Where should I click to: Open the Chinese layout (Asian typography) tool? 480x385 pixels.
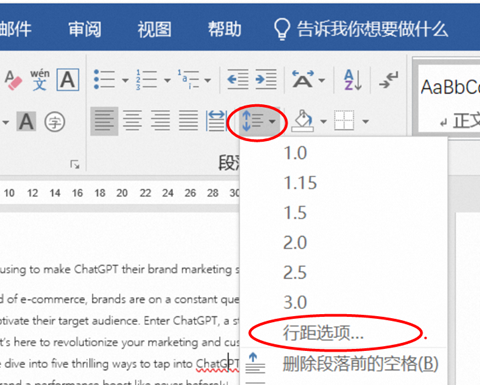pos(303,79)
